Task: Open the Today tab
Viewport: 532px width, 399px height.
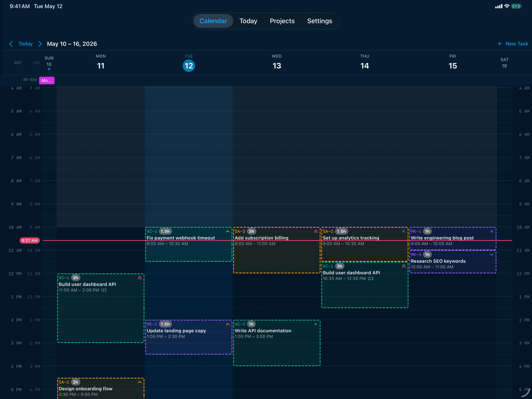Action: pos(248,21)
